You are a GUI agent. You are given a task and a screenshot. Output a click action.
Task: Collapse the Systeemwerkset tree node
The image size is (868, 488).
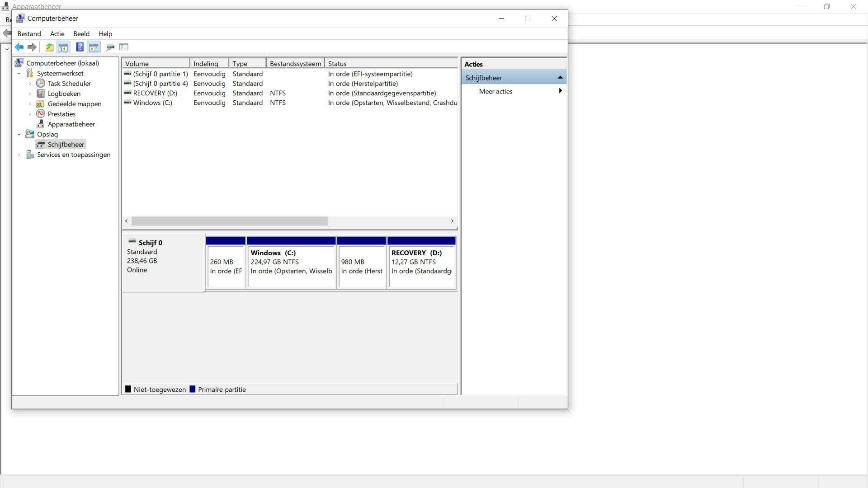tap(19, 73)
